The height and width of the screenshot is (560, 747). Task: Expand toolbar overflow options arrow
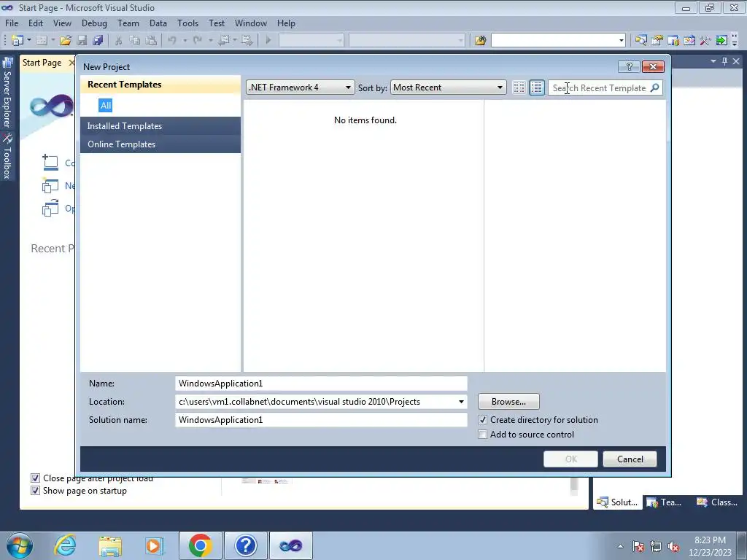click(x=735, y=41)
